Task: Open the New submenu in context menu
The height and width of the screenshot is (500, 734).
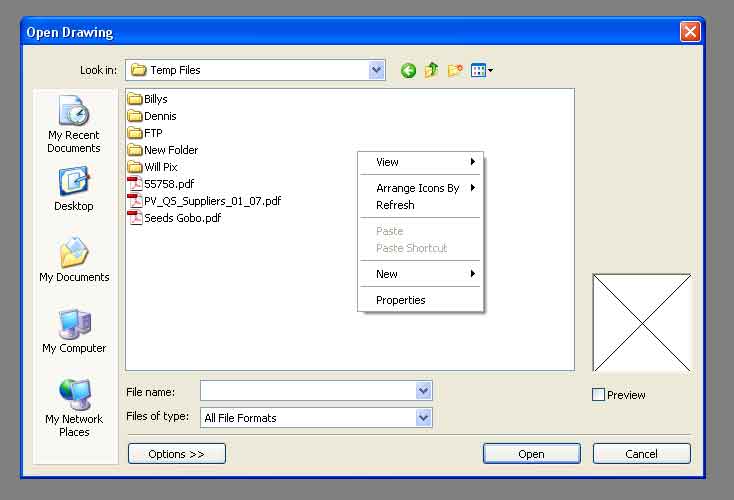Action: tap(420, 274)
